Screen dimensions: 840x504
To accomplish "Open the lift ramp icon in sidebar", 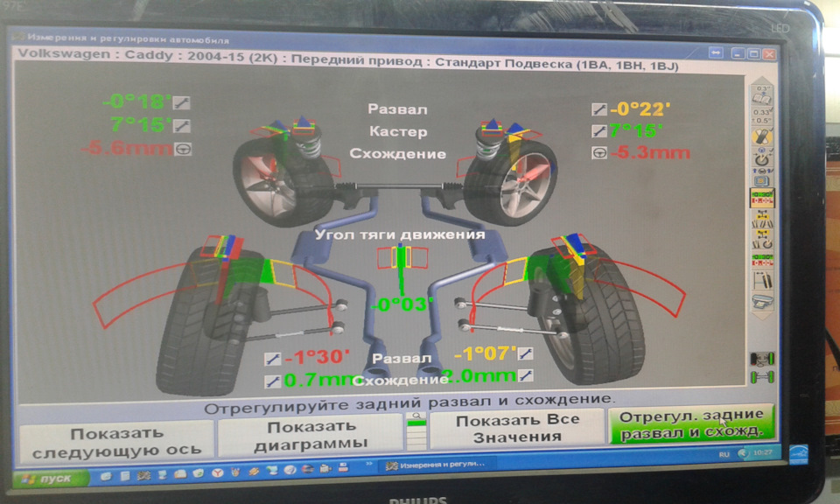I will [763, 281].
